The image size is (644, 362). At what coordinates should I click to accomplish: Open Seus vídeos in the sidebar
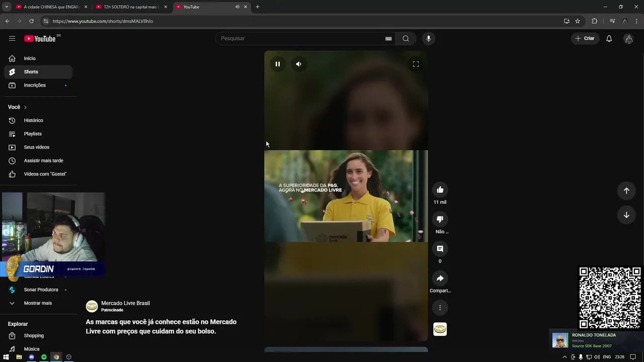(38, 147)
